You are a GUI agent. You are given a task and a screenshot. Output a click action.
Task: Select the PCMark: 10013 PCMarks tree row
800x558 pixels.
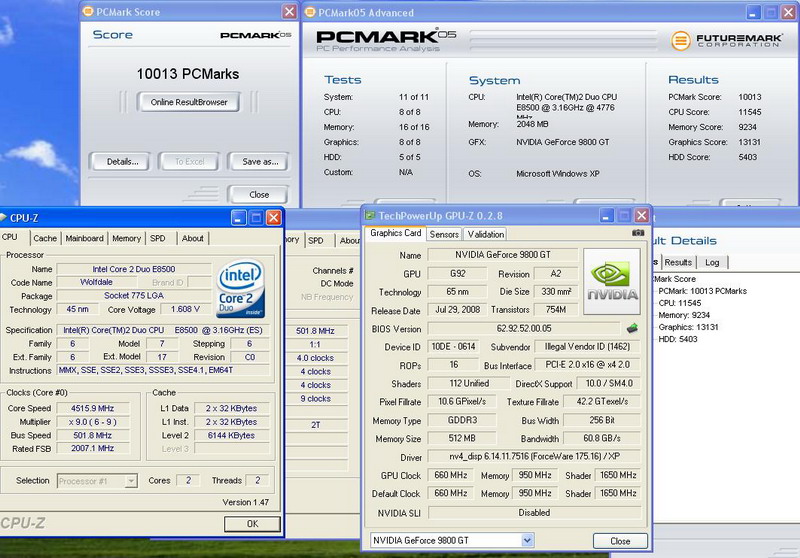tap(702, 291)
